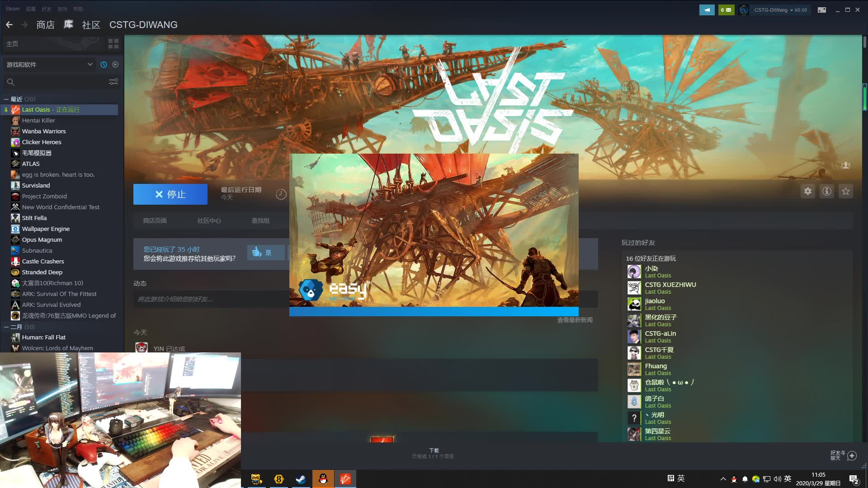Viewport: 868px width, 488px height.
Task: Click the EasyAntiCheat shield icon
Action: click(310, 290)
